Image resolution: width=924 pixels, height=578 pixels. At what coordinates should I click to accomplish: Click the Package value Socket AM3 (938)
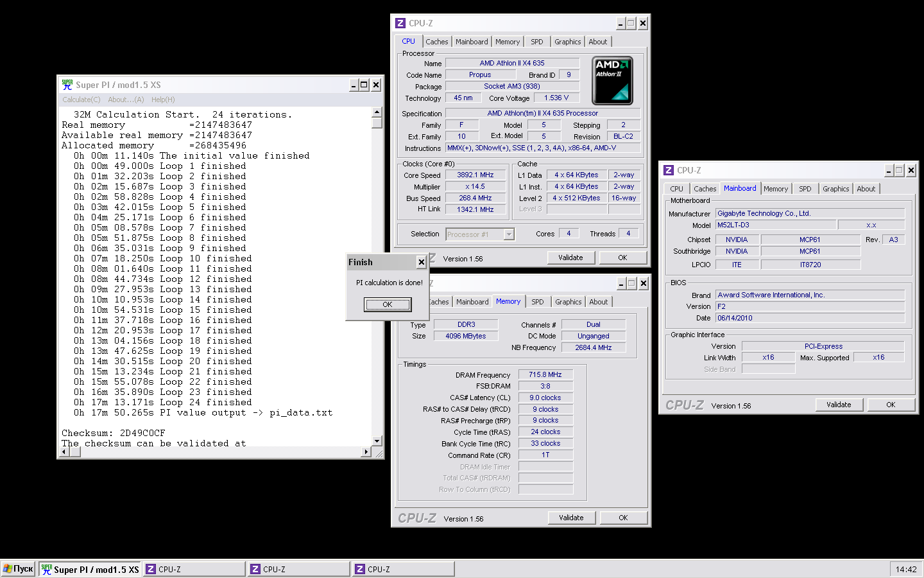coord(512,86)
